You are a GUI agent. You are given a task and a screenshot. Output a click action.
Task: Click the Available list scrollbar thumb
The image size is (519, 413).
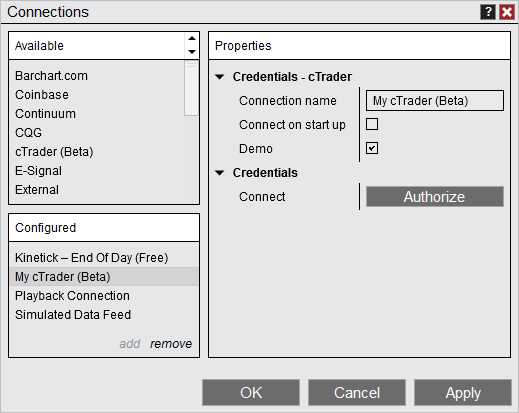pyautogui.click(x=191, y=88)
